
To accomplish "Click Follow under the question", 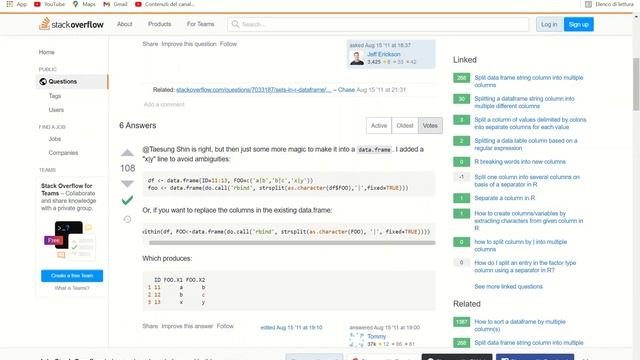I will pyautogui.click(x=228, y=44).
